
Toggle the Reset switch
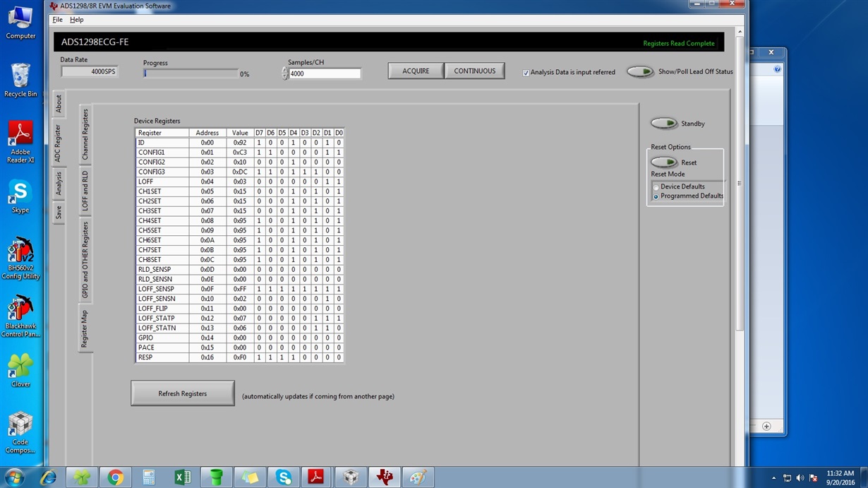click(664, 162)
